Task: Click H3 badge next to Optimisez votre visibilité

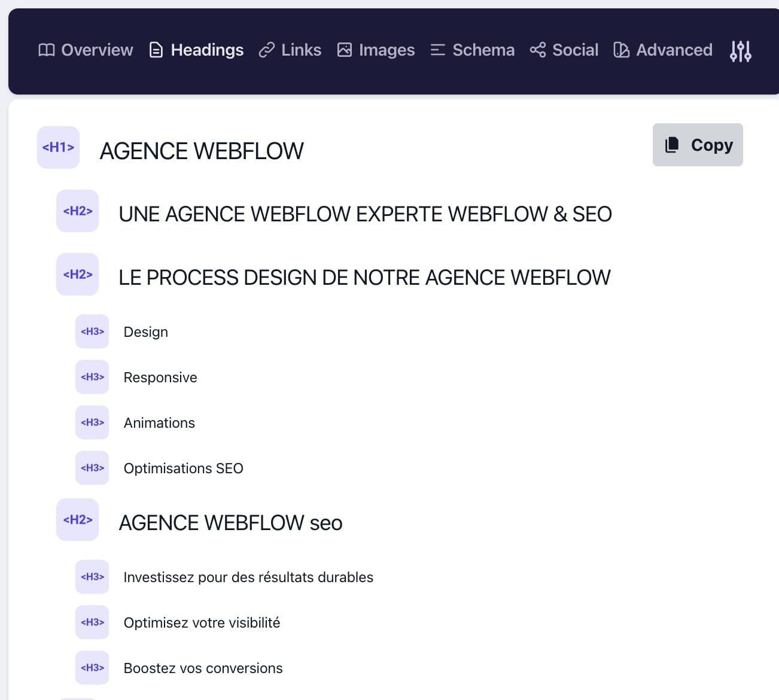Action: click(92, 622)
